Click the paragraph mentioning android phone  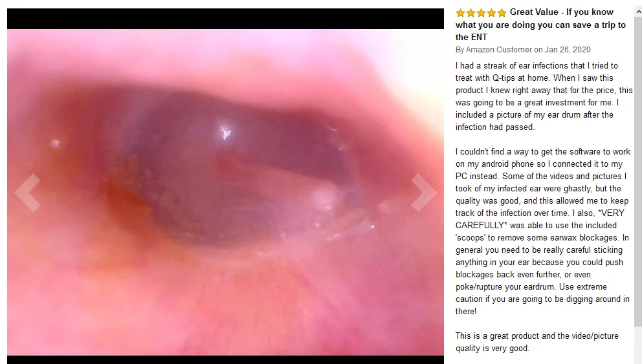click(x=542, y=231)
